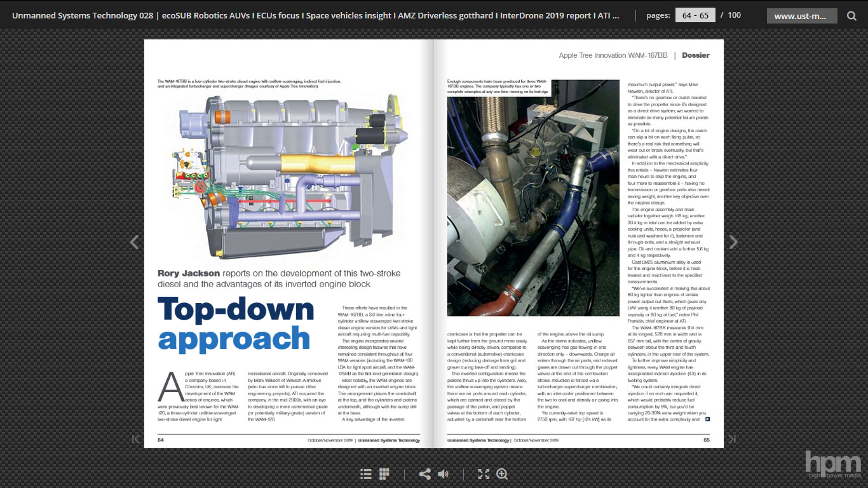Screen dimensions: 868x488
Task: Open the table of contents list icon
Action: tap(365, 474)
